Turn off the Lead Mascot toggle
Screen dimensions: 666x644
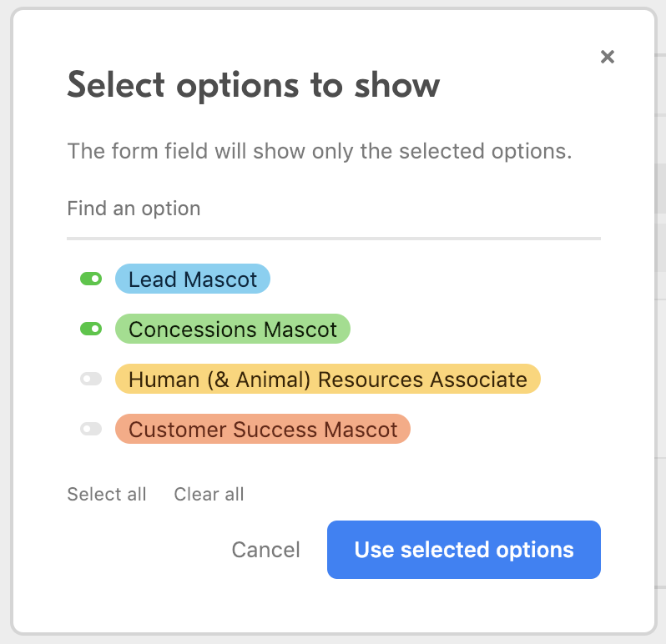[x=91, y=279]
